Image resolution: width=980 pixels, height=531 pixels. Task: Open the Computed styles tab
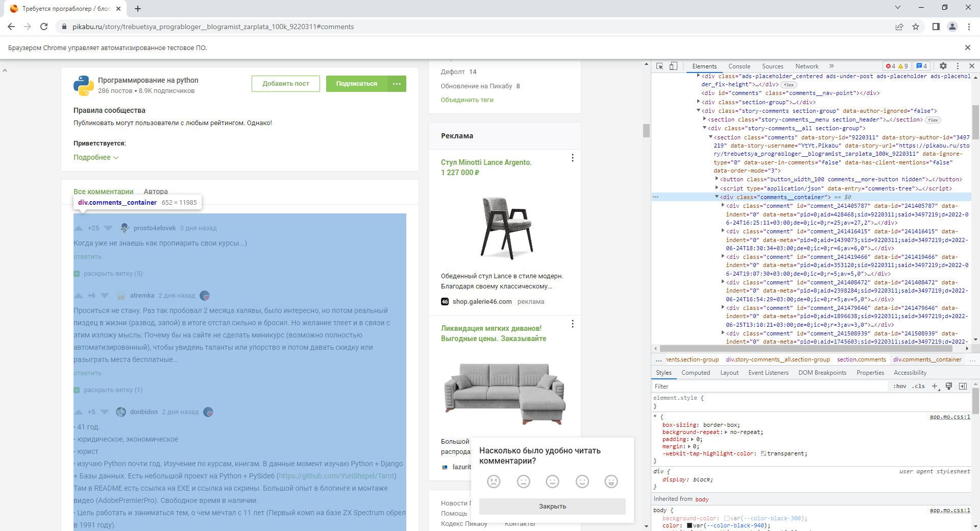point(696,373)
